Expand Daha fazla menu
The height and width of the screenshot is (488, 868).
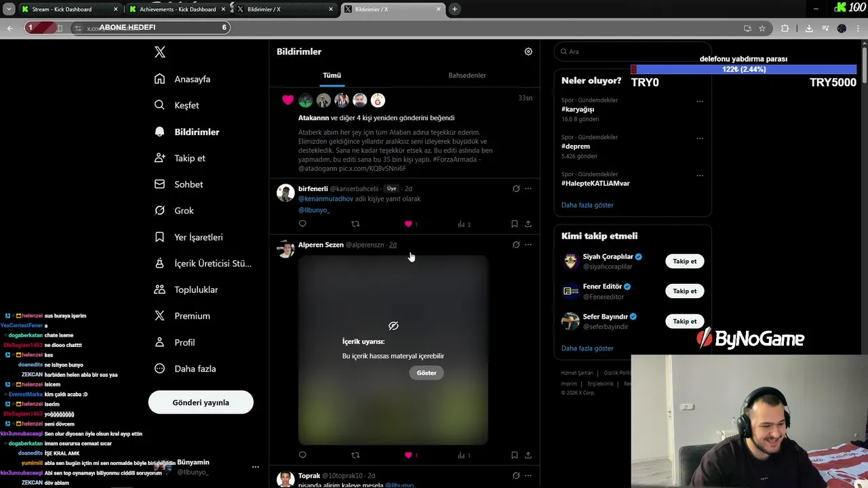pyautogui.click(x=185, y=369)
